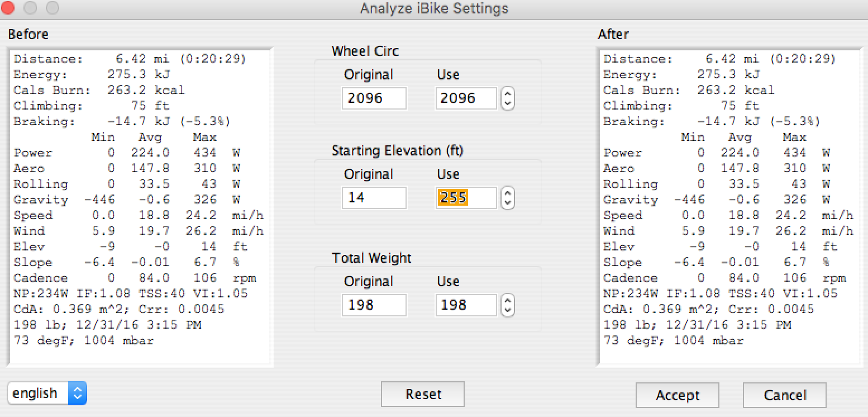Decrease Total Weight using stepper down arrow

[x=507, y=310]
